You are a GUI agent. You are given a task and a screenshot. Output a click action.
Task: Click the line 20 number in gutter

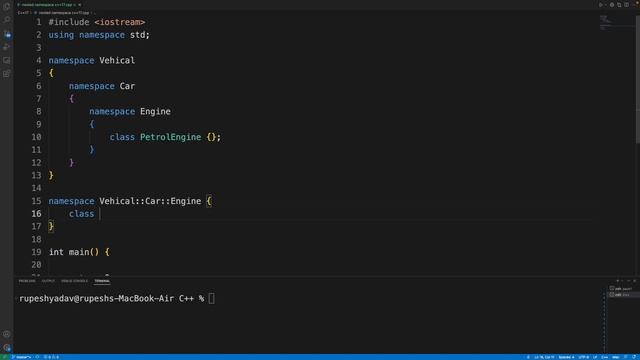[36, 264]
